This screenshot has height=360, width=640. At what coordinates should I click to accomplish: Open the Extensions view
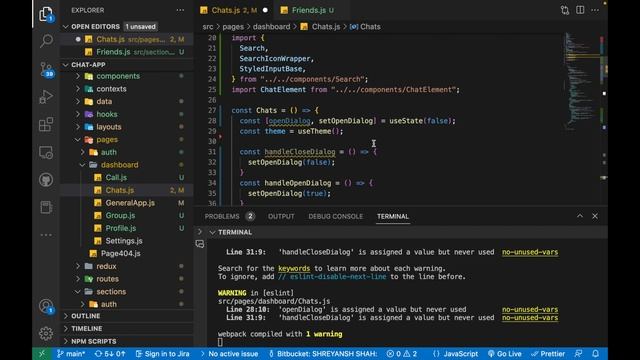(46, 124)
